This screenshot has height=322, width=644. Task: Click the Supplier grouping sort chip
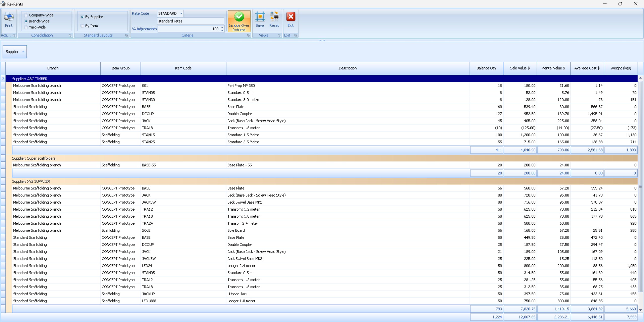pos(15,52)
